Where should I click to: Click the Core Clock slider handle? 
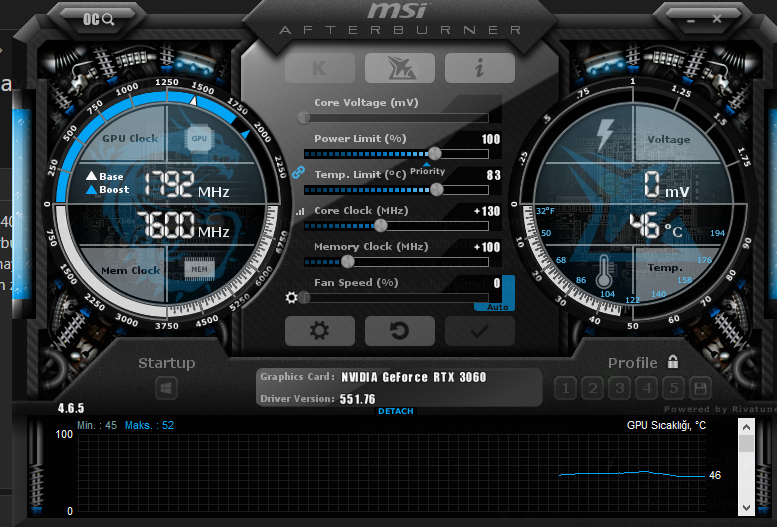pyautogui.click(x=381, y=226)
